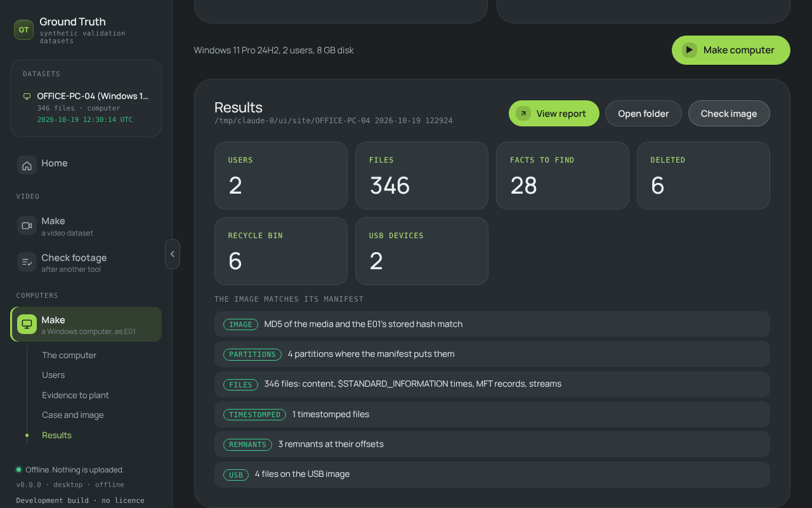The width and height of the screenshot is (812, 508).
Task: Click the Windows 11 Pro summary text
Action: pos(274,50)
